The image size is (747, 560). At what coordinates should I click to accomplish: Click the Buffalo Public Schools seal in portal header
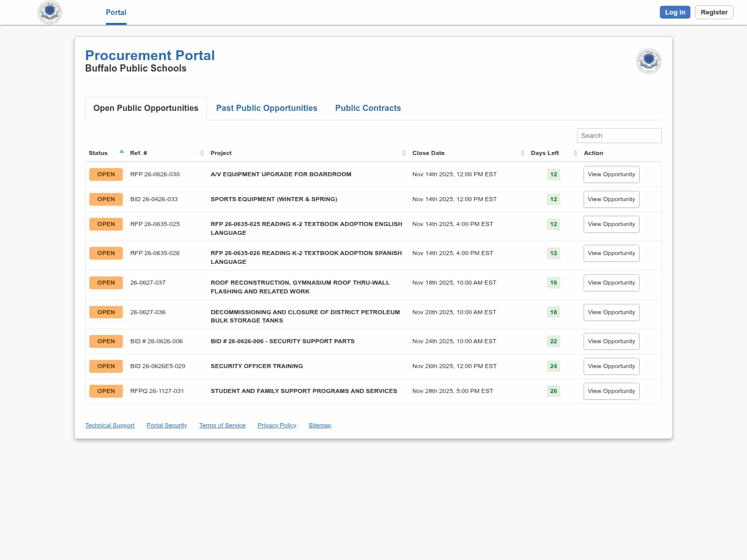648,61
